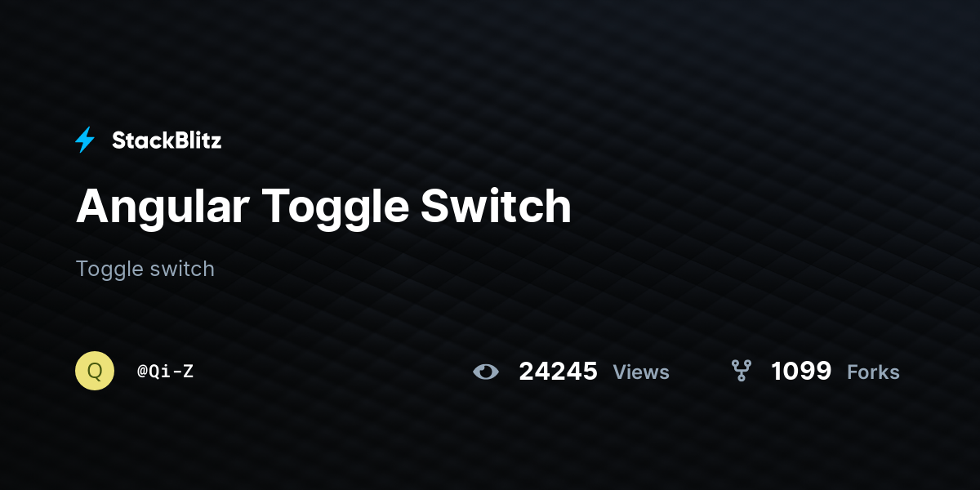Open the yellow Q avatar circle
Viewport: 980px width, 490px height.
[95, 371]
